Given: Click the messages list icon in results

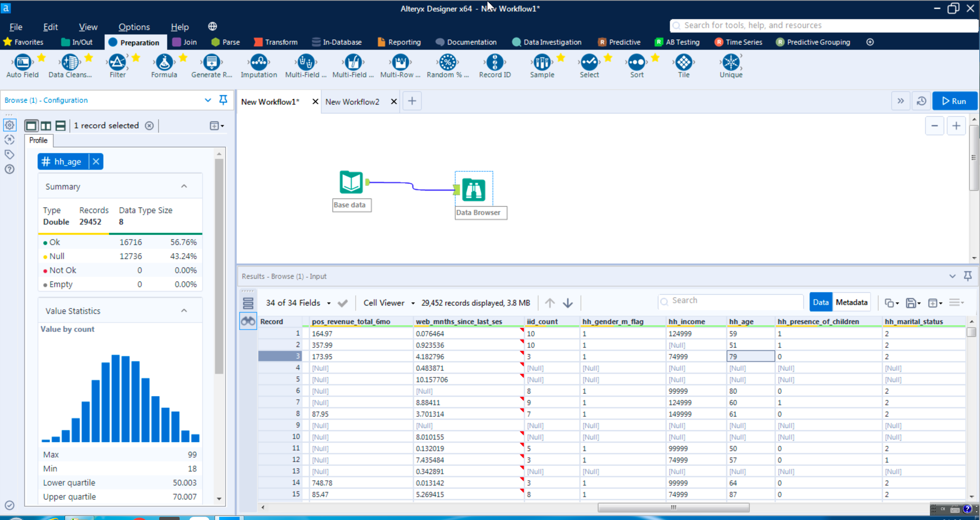Looking at the screenshot, I should pyautogui.click(x=248, y=303).
